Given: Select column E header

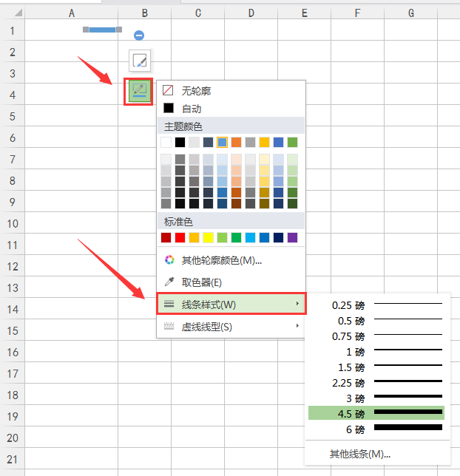Looking at the screenshot, I should point(304,13).
